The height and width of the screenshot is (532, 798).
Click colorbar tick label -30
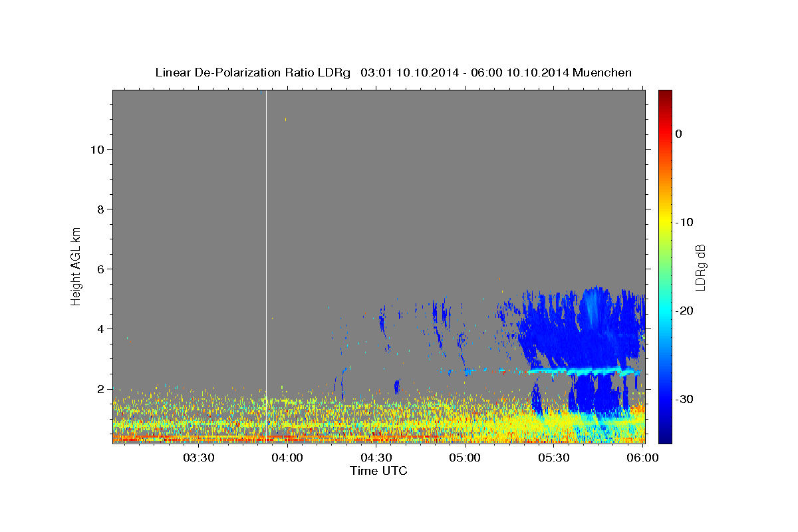(x=684, y=399)
